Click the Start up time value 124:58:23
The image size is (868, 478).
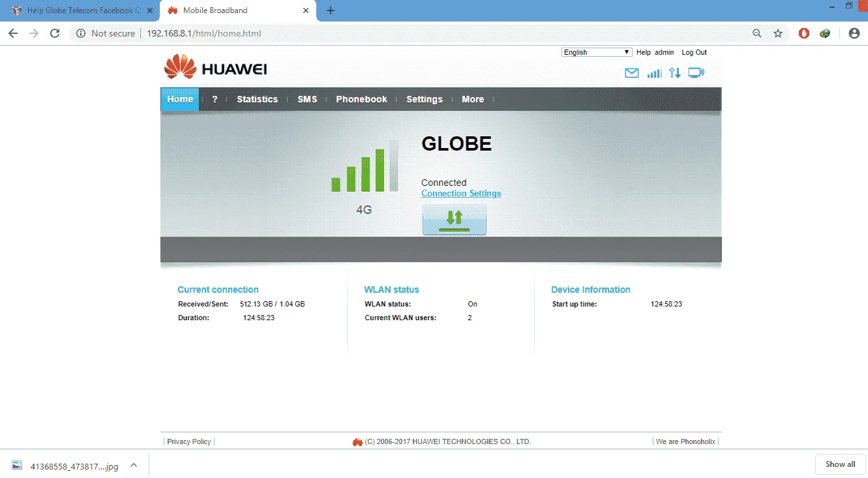[666, 304]
